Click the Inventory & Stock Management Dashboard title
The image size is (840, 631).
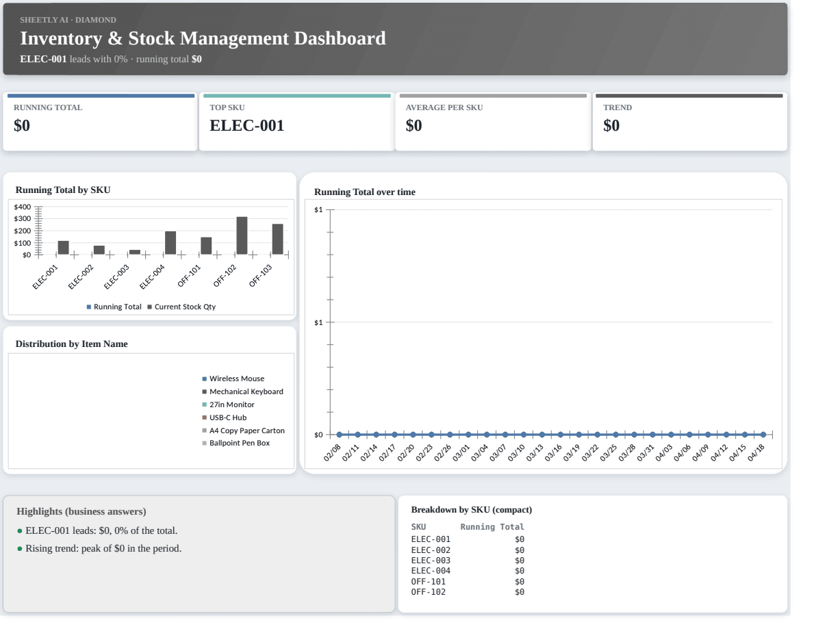(x=203, y=38)
